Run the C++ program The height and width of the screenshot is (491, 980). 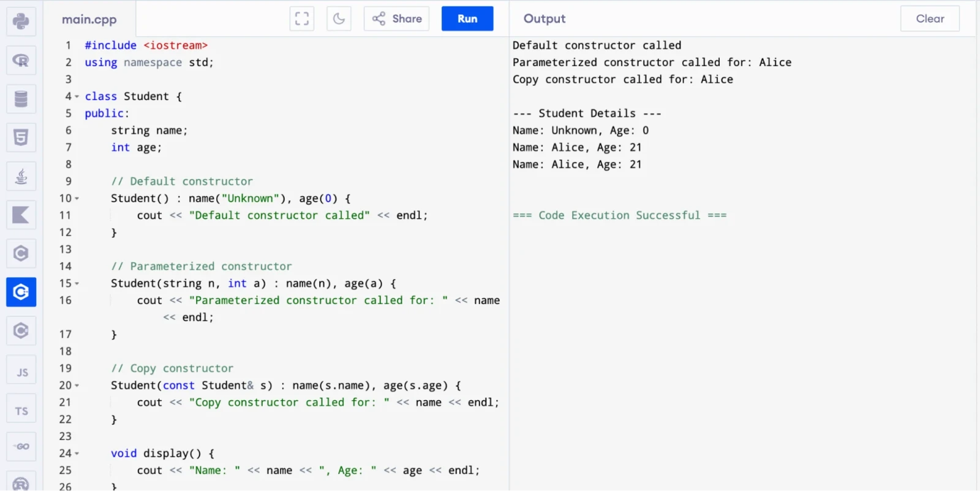tap(467, 18)
